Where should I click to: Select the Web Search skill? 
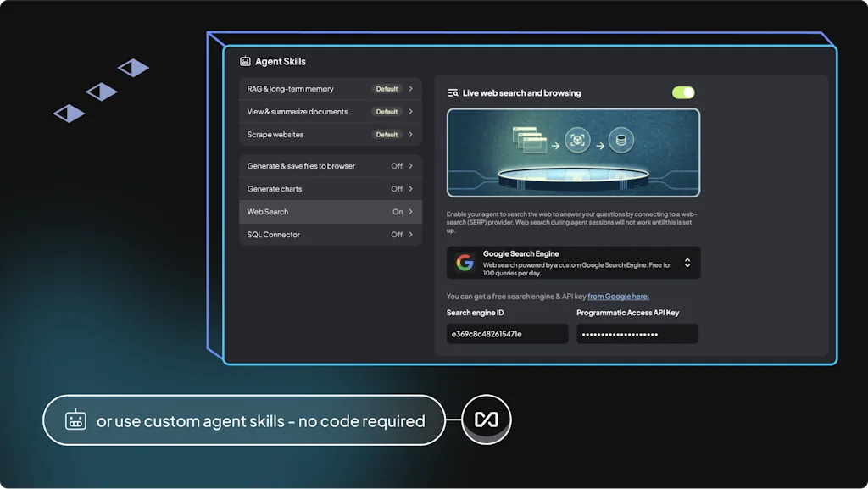[330, 212]
